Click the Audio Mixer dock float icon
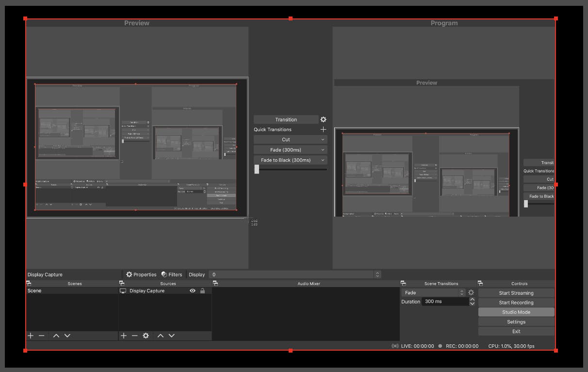 pos(215,283)
